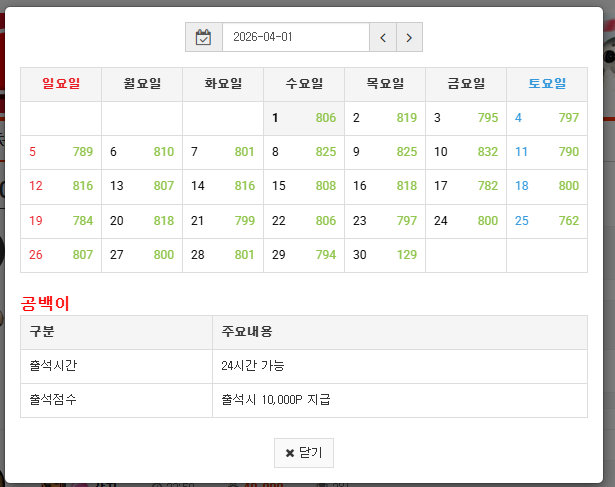This screenshot has height=487, width=615.
Task: Open Sunday the 5th cell
Action: [x=61, y=152]
